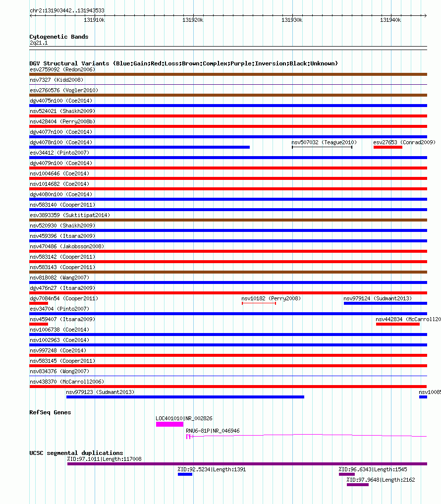The image size is (441, 504).
Task: Click the dgv4077n100 (Coe2014) label
Action: [x=61, y=132]
